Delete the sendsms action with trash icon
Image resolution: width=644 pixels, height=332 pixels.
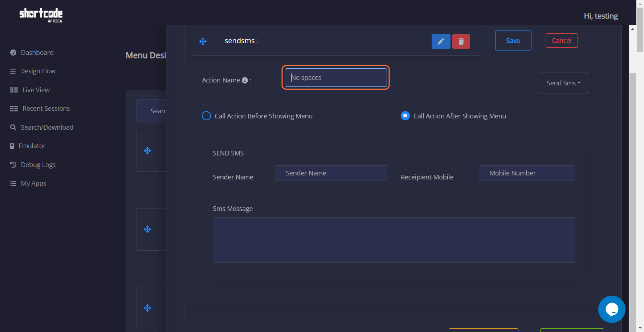click(x=461, y=41)
